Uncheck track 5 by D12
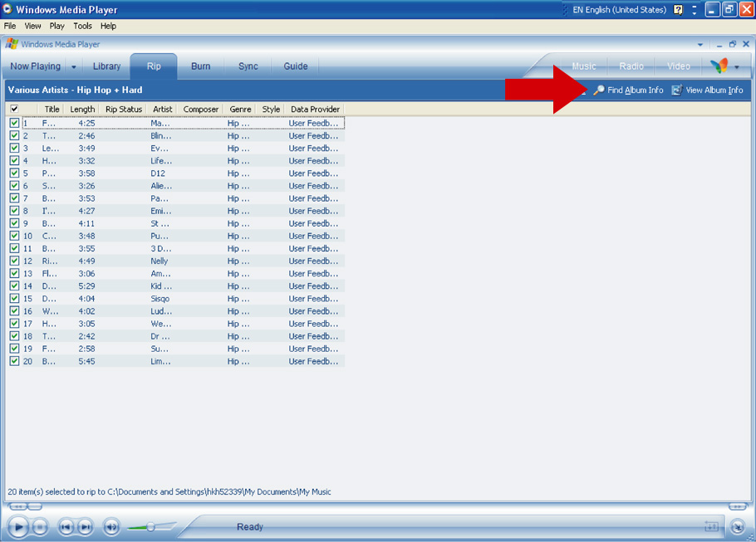Screen dimensions: 756x542 (x=14, y=173)
